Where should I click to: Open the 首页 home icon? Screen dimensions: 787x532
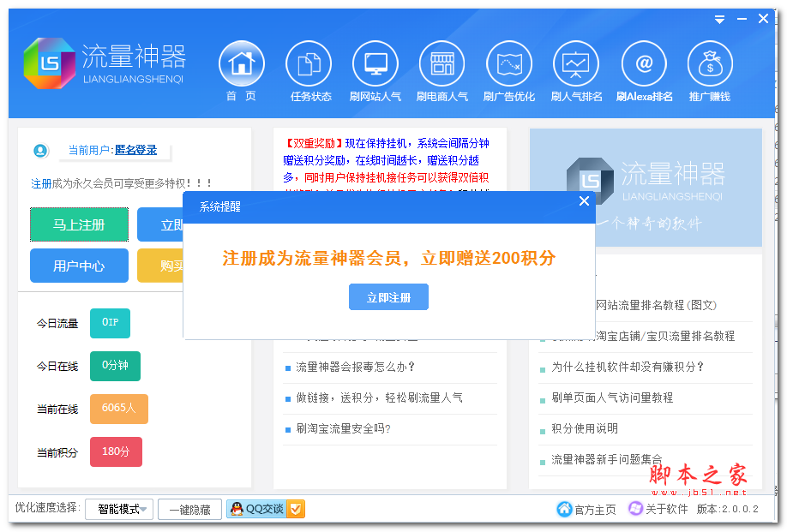(241, 63)
